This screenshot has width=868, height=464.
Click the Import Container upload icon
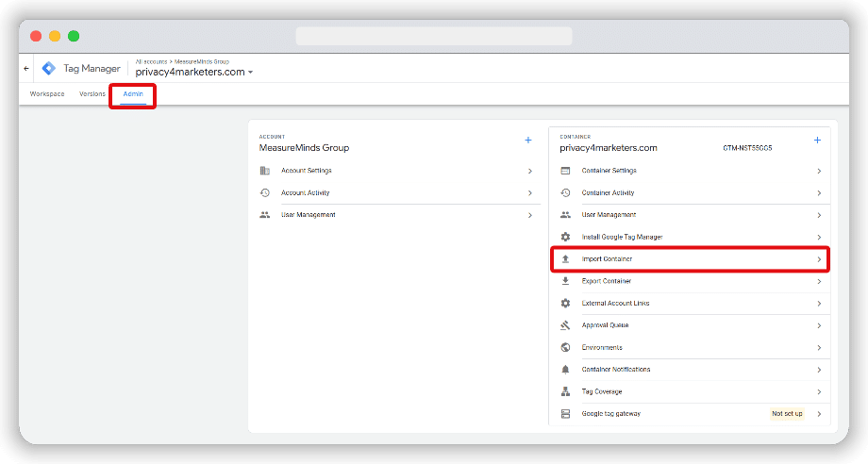click(565, 258)
